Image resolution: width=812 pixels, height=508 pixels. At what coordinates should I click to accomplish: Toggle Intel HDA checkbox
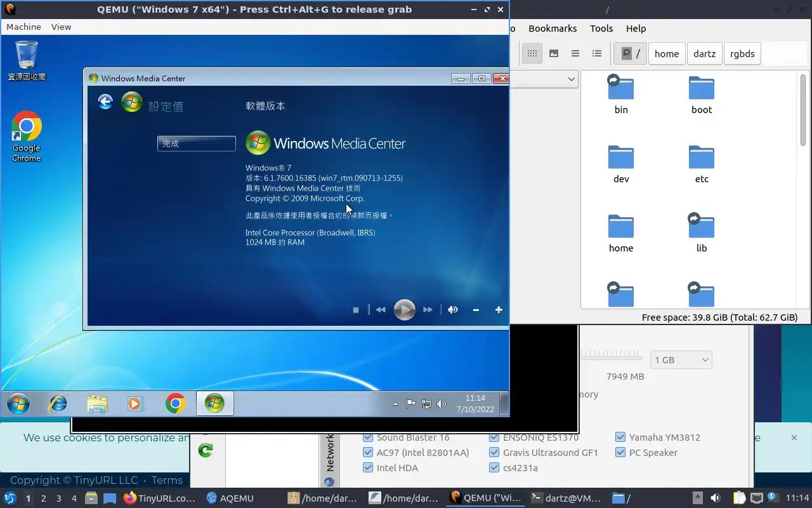pyautogui.click(x=367, y=468)
